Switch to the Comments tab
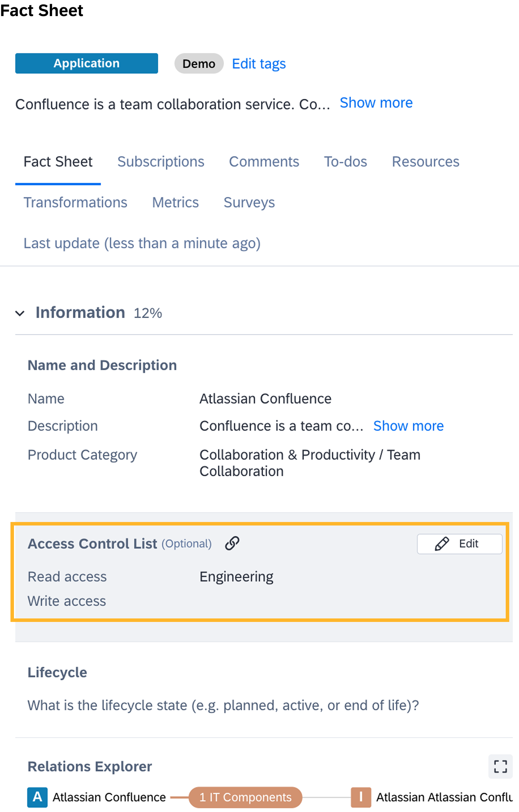The image size is (519, 812). (x=264, y=162)
